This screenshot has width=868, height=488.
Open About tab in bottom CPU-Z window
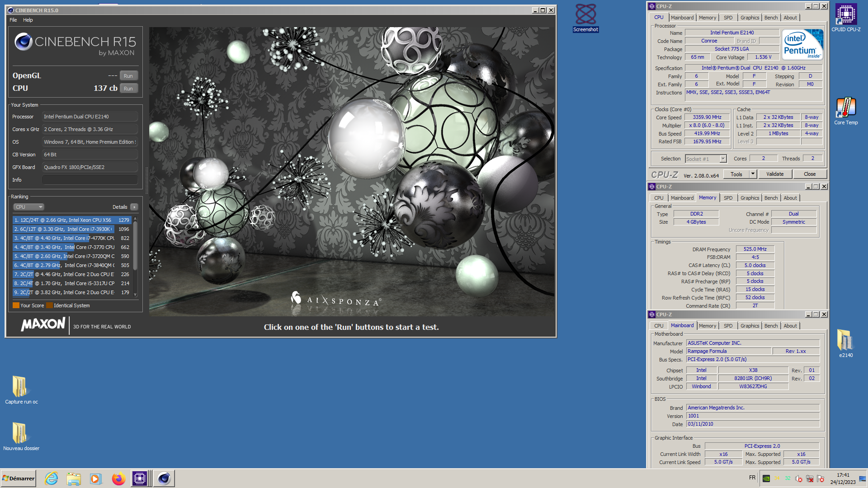coord(790,326)
